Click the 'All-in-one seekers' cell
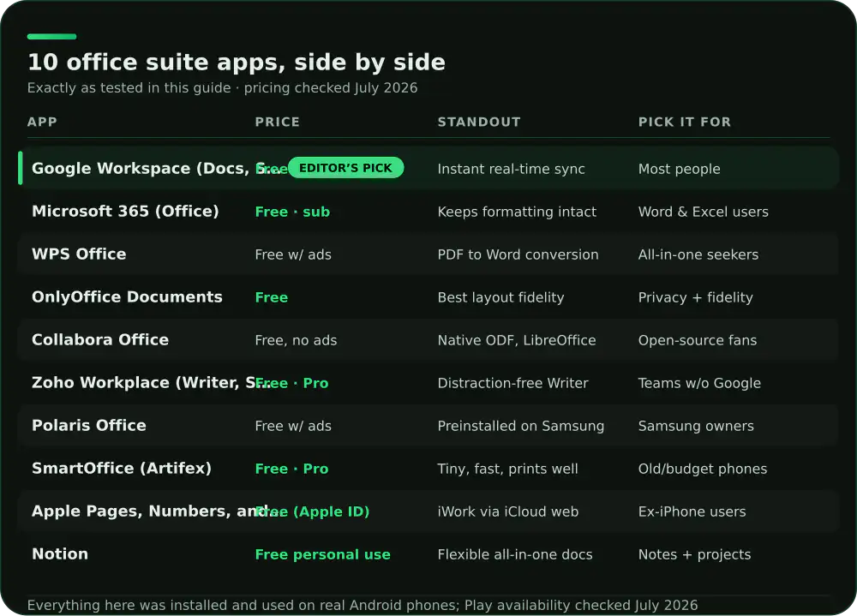This screenshot has height=616, width=857. tap(698, 254)
